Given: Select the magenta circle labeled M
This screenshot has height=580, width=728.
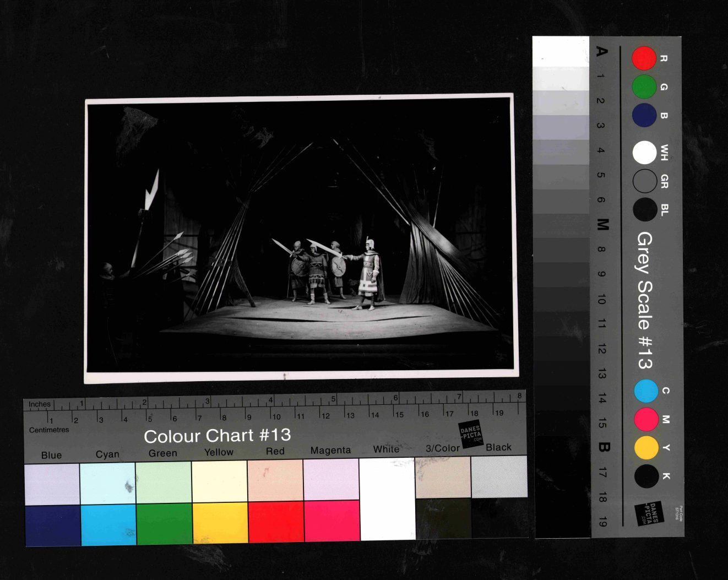Looking at the screenshot, I should (646, 419).
